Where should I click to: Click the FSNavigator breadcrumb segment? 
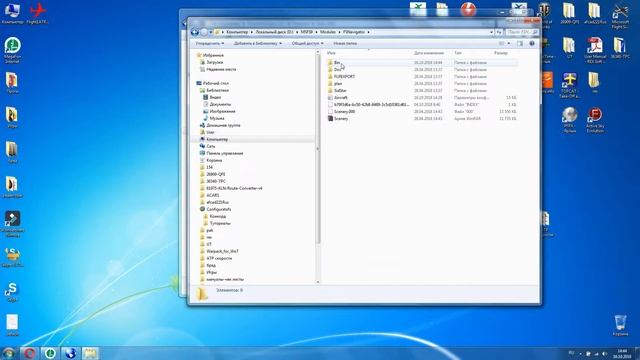pos(354,32)
